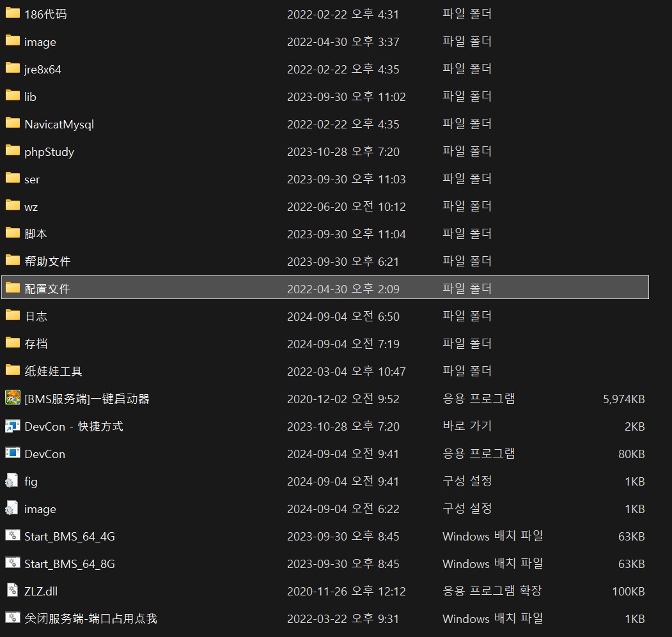The height and width of the screenshot is (637, 672).
Task: Select the 186代码 folder icon
Action: [x=12, y=13]
